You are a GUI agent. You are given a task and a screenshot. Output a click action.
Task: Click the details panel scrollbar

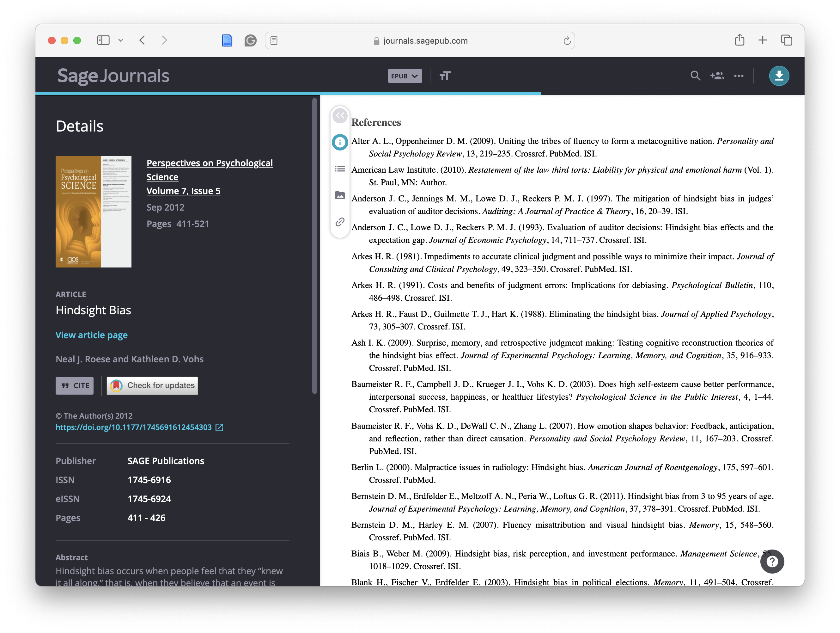[314, 247]
